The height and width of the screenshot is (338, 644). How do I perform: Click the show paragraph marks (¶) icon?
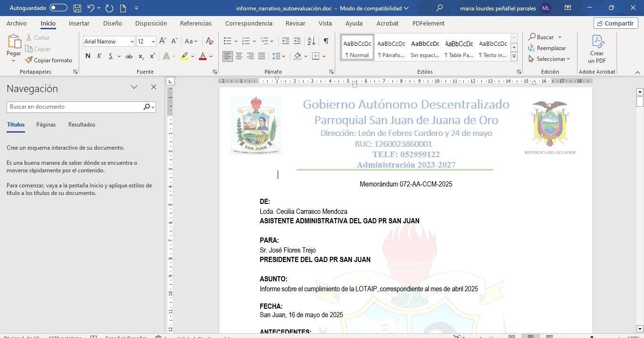click(x=326, y=42)
